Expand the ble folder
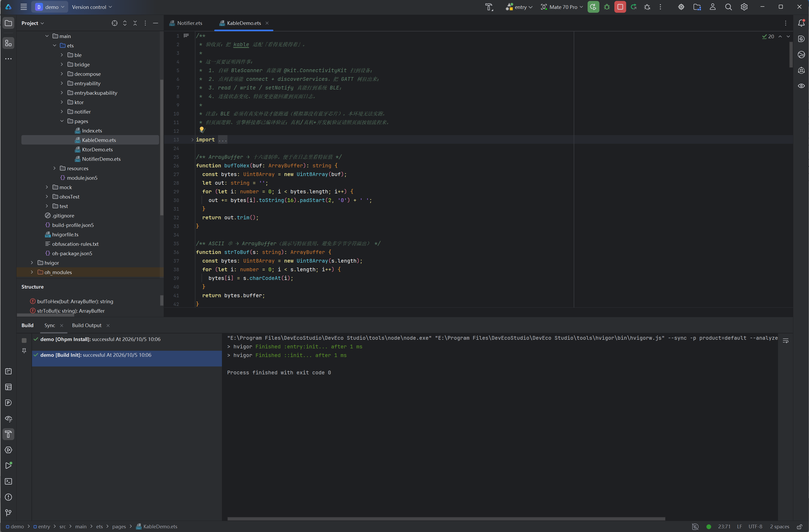Image resolution: width=809 pixels, height=532 pixels. point(62,55)
